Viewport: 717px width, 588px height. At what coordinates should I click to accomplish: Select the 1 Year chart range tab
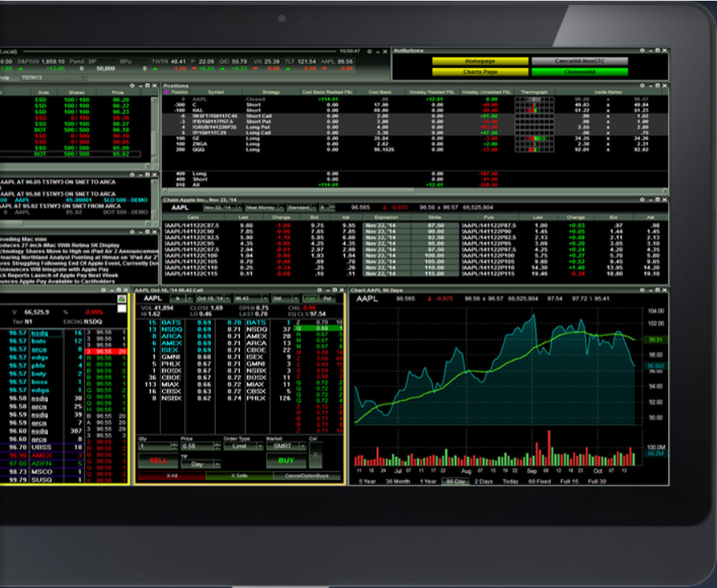tap(429, 481)
